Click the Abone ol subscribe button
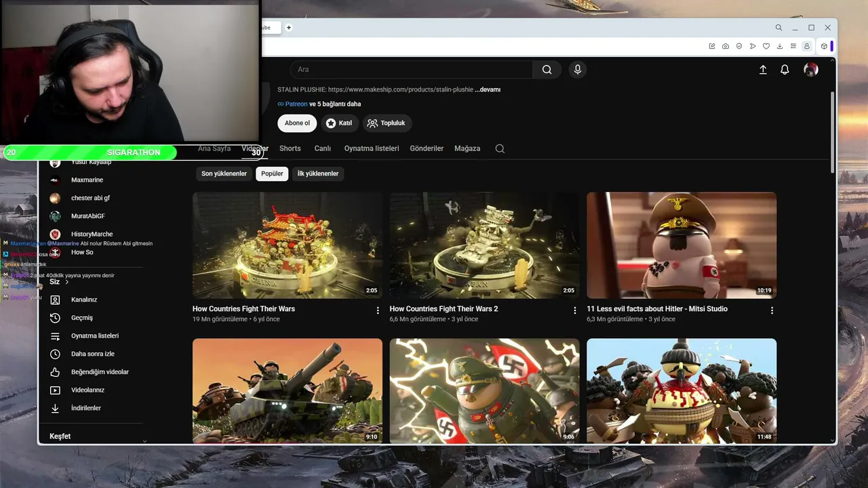Image resolution: width=868 pixels, height=488 pixels. [297, 123]
